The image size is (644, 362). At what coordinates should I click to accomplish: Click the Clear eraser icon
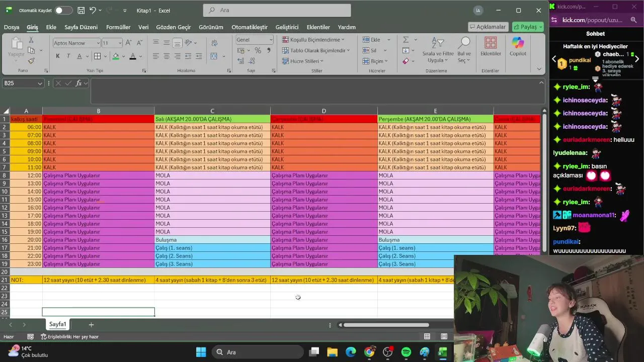[x=406, y=61]
